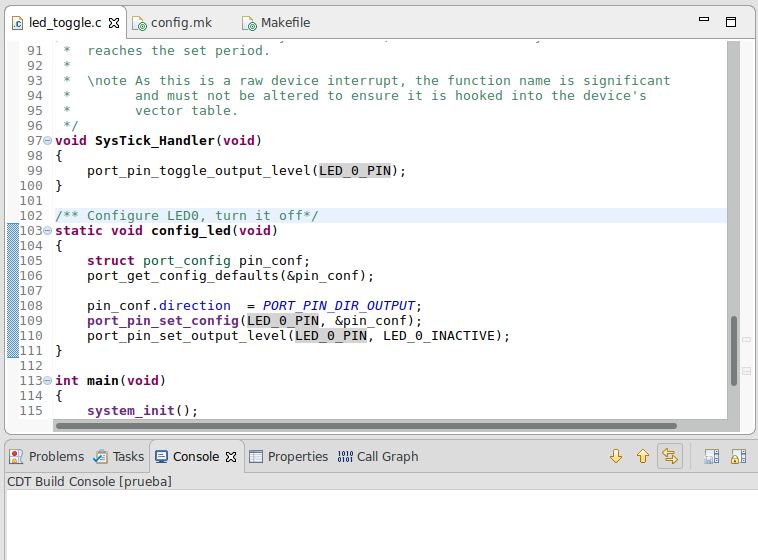Collapse the SysTick_Handler function fold

click(47, 141)
